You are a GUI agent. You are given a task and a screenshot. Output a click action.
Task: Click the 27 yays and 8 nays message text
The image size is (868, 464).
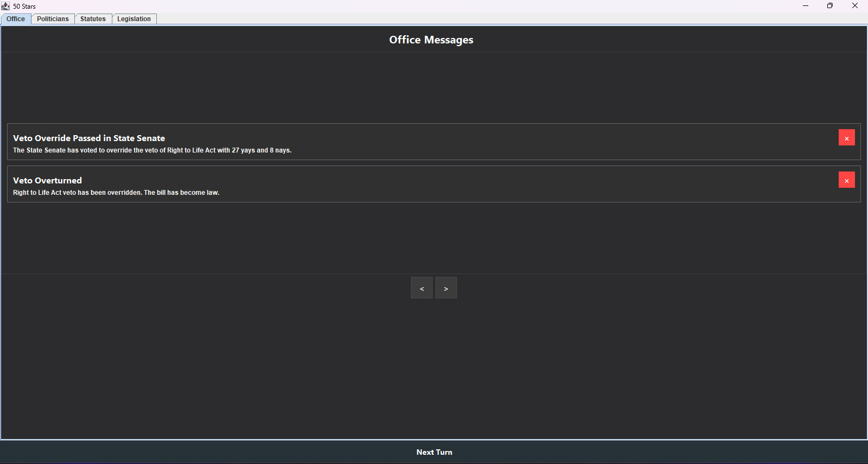point(152,150)
